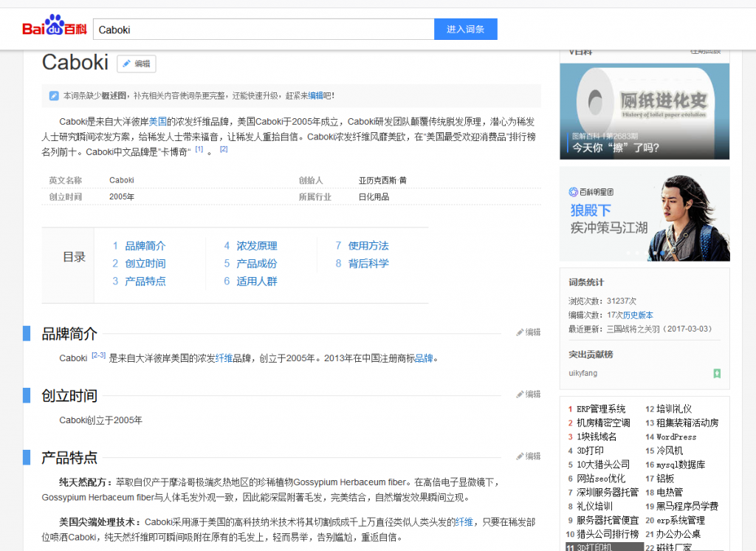756x551 pixels.
Task: Open erp系统管理 in ranked list
Action: (x=680, y=520)
